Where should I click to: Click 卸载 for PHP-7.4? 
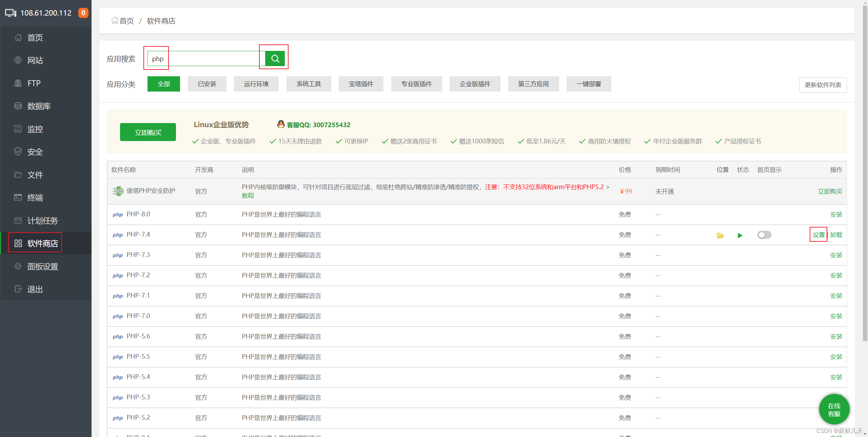click(836, 235)
